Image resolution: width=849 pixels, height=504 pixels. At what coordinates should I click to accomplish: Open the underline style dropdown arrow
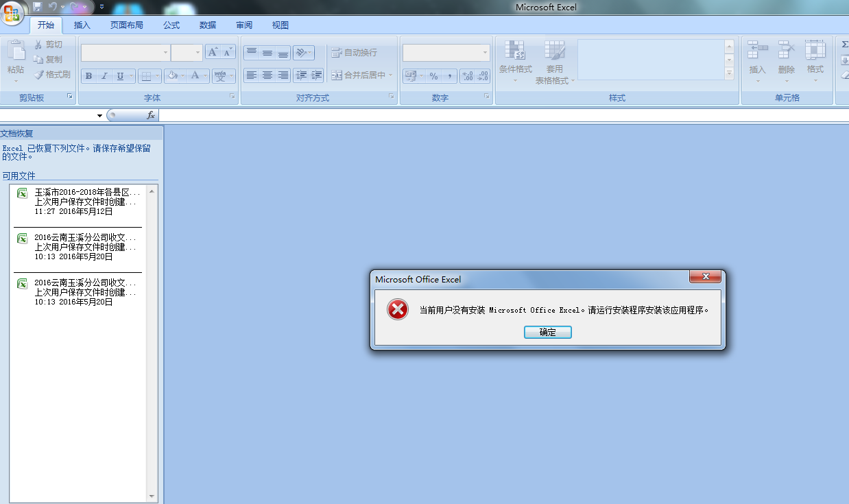point(131,76)
